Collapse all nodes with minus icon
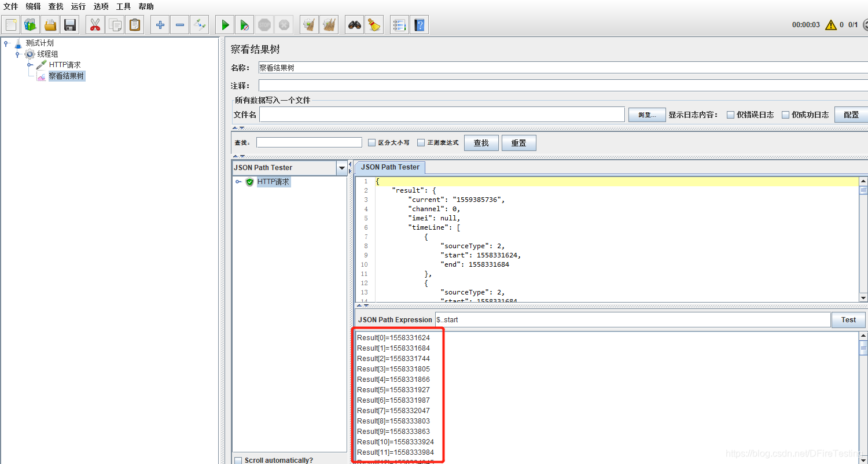The width and height of the screenshot is (868, 464). click(x=180, y=25)
